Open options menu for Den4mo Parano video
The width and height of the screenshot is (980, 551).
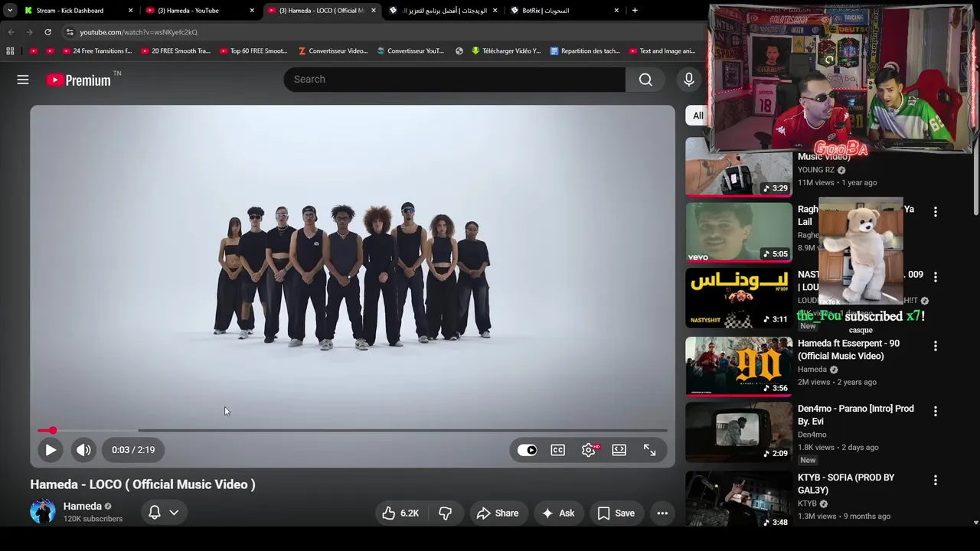click(935, 411)
